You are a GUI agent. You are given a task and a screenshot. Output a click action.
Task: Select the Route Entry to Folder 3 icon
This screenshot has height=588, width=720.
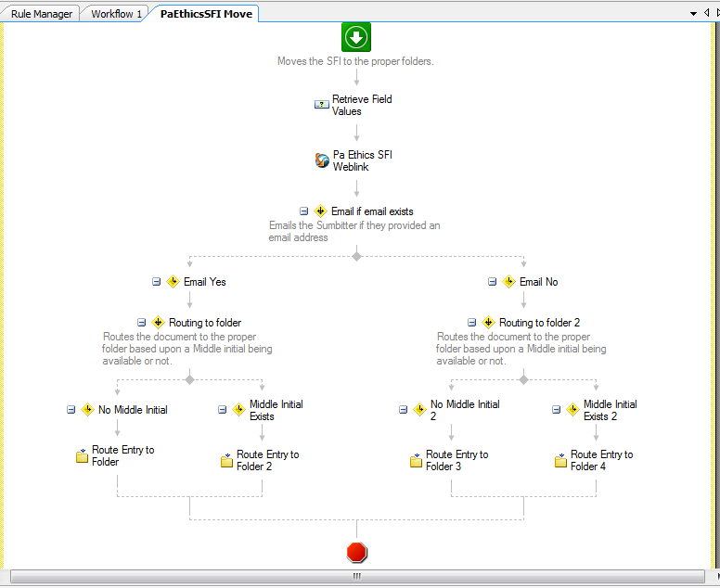coord(416,460)
